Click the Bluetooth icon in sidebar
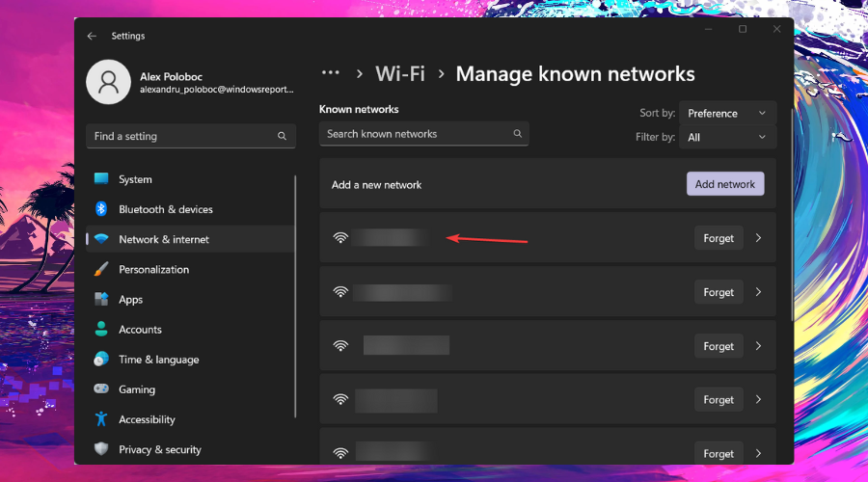The image size is (868, 482). (101, 208)
